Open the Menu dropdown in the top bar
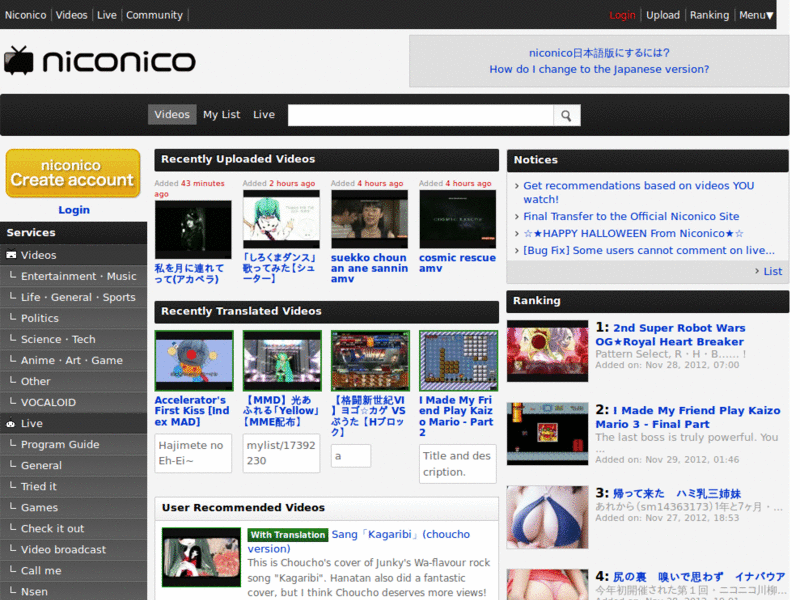The image size is (800, 600). (756, 15)
